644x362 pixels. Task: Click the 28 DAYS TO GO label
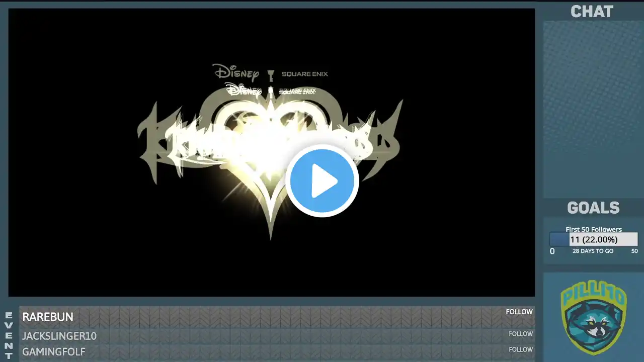[x=593, y=251]
